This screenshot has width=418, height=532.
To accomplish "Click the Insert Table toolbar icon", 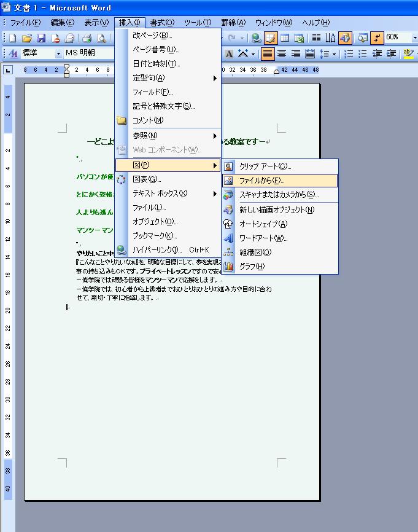I will coord(285,38).
